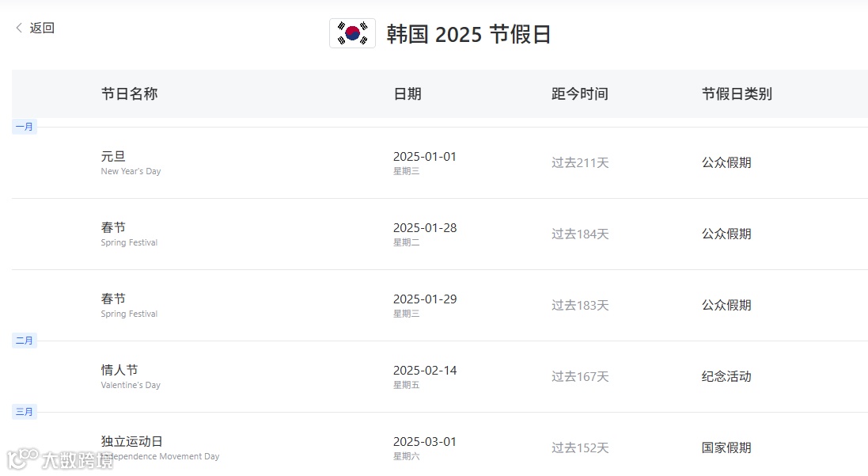The width and height of the screenshot is (868, 476).
Task: Click the 大数跨境 watermark logo
Action: tap(60, 459)
